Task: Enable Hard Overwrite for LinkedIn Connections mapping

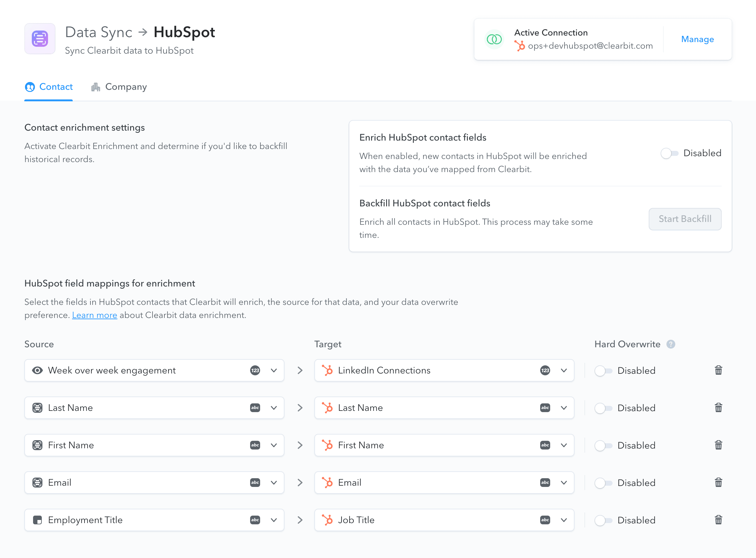Action: pyautogui.click(x=603, y=370)
